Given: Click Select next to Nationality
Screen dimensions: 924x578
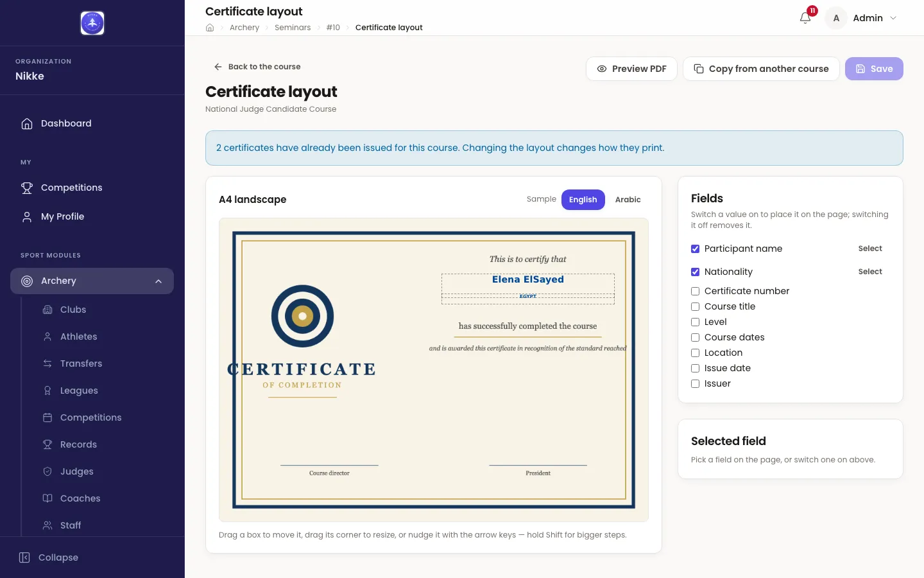Looking at the screenshot, I should coord(870,272).
